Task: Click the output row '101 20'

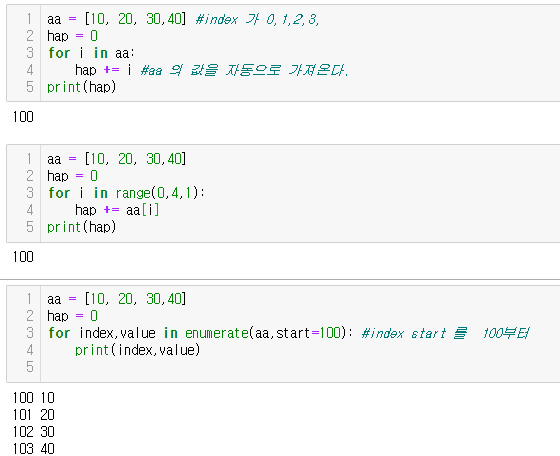Action: pyautogui.click(x=34, y=415)
